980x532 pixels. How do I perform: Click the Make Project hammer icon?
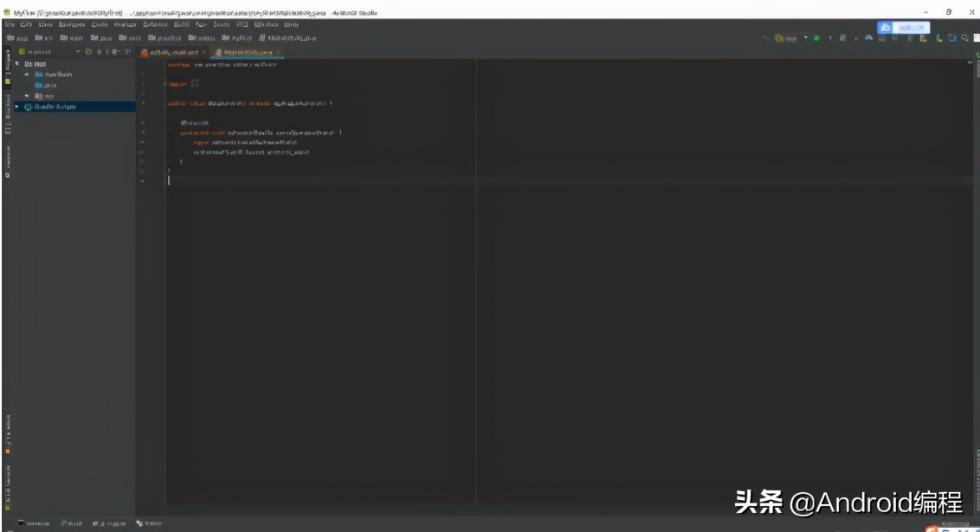766,38
